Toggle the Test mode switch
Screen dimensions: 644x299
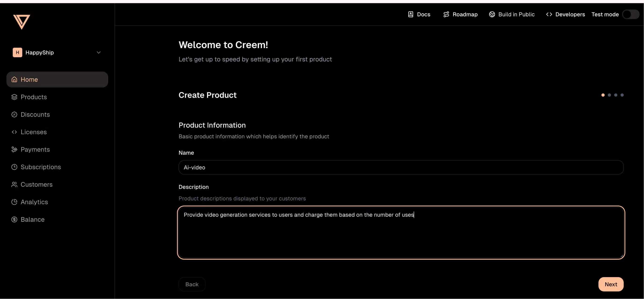click(x=631, y=14)
